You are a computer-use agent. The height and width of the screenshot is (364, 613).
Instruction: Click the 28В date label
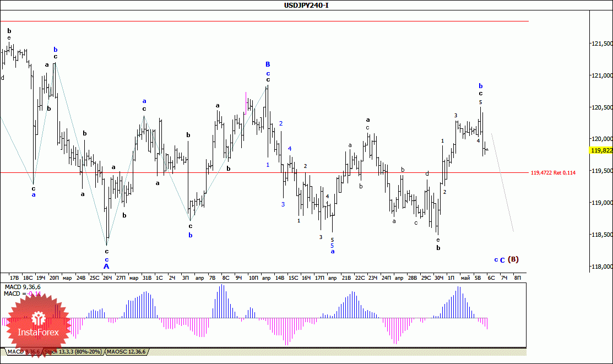click(413, 278)
